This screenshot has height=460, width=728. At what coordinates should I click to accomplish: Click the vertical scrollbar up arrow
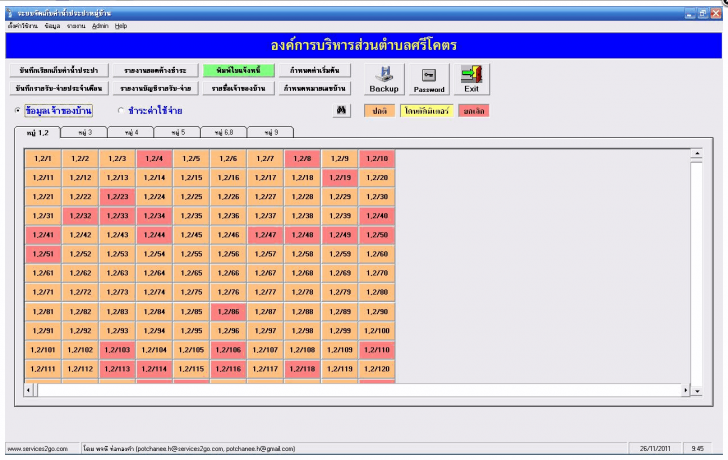pyautogui.click(x=696, y=154)
